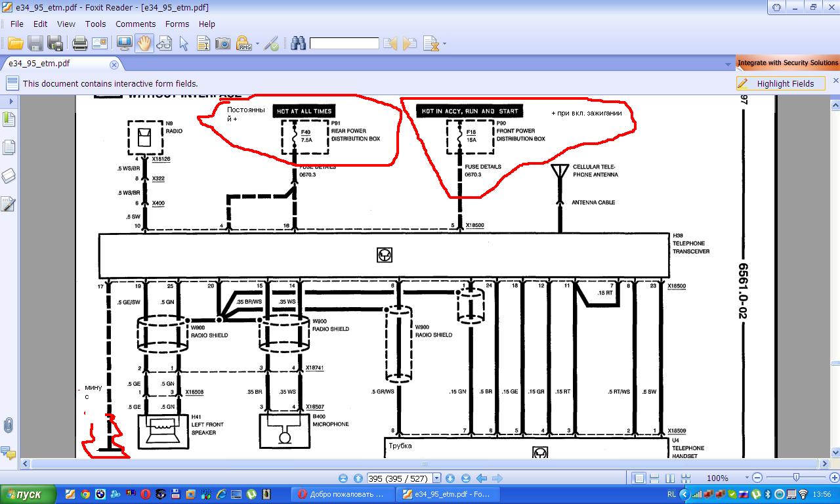840x504 pixels.
Task: Click the Highlight Fields button
Action: tap(780, 83)
